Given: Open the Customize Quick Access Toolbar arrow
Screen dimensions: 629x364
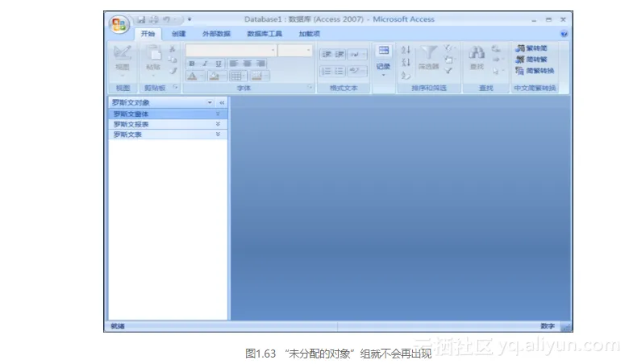Looking at the screenshot, I should [x=190, y=19].
